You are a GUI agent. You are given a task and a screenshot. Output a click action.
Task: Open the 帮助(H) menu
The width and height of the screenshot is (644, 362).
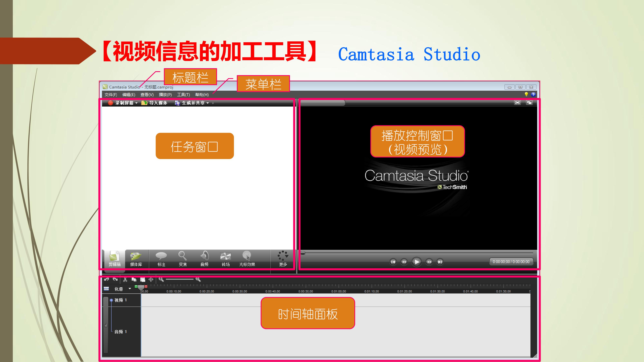pyautogui.click(x=202, y=95)
